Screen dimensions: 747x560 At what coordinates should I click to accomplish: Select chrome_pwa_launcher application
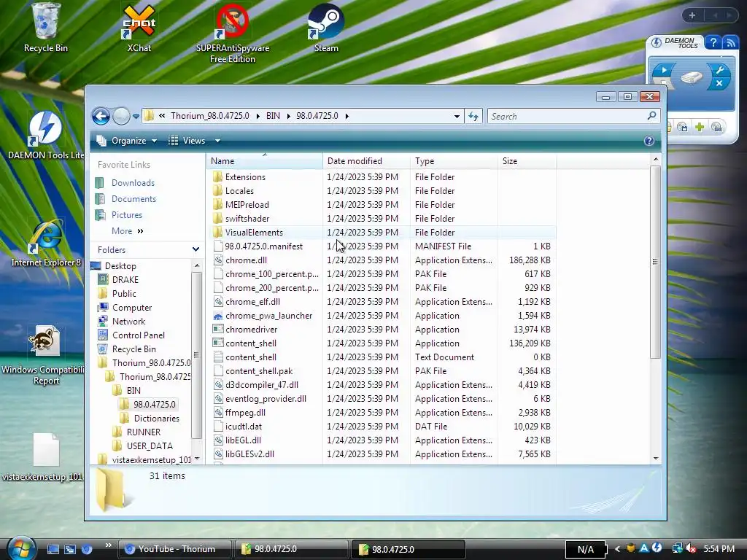[268, 316]
